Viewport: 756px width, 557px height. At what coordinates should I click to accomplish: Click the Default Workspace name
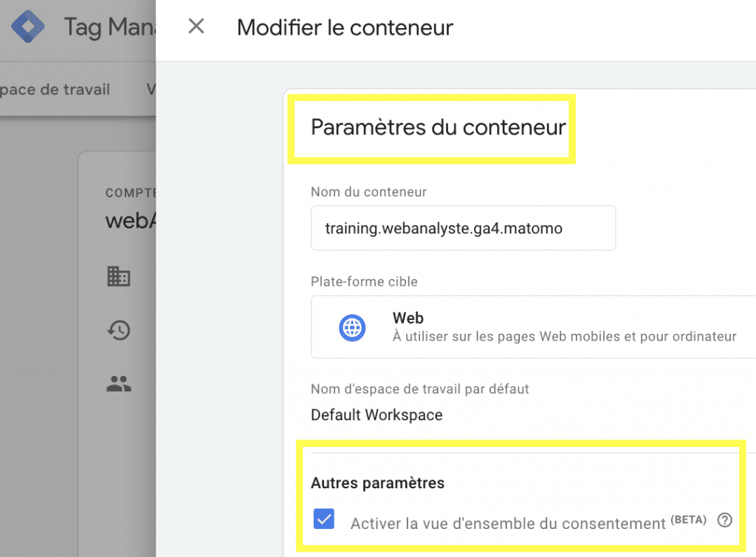click(x=377, y=415)
